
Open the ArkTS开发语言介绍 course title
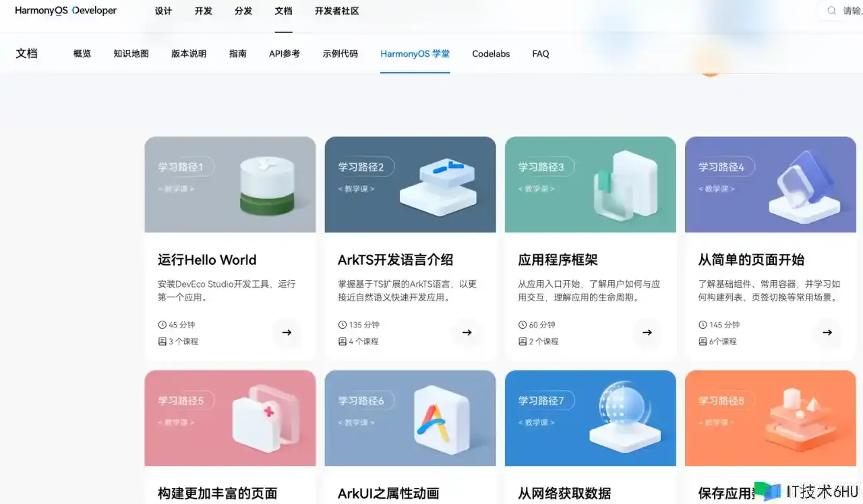tap(395, 260)
